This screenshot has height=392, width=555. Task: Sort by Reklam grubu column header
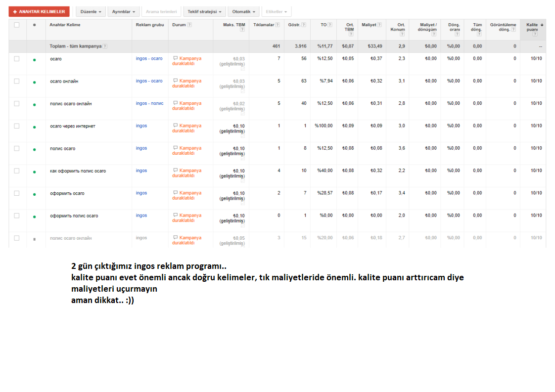(x=150, y=25)
